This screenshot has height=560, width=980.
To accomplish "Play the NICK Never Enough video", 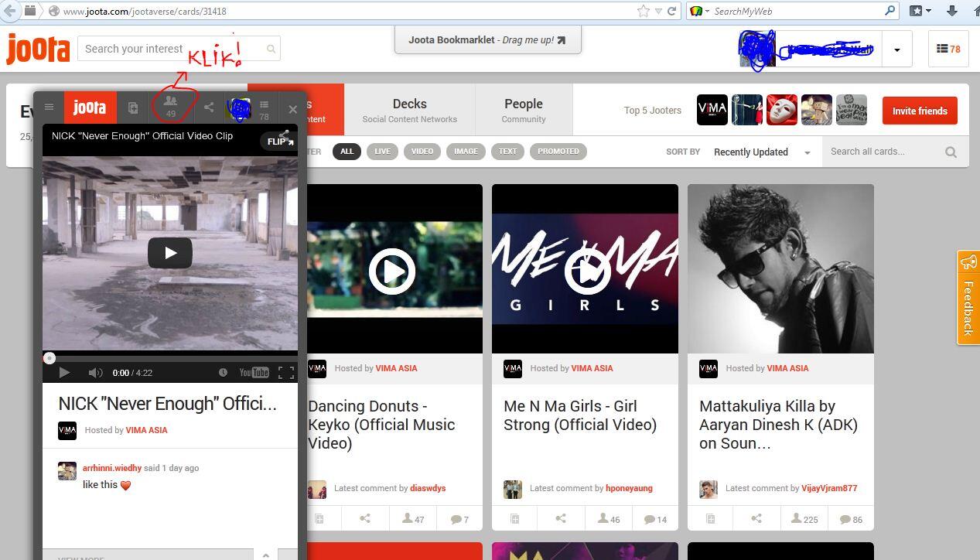I will coord(170,253).
